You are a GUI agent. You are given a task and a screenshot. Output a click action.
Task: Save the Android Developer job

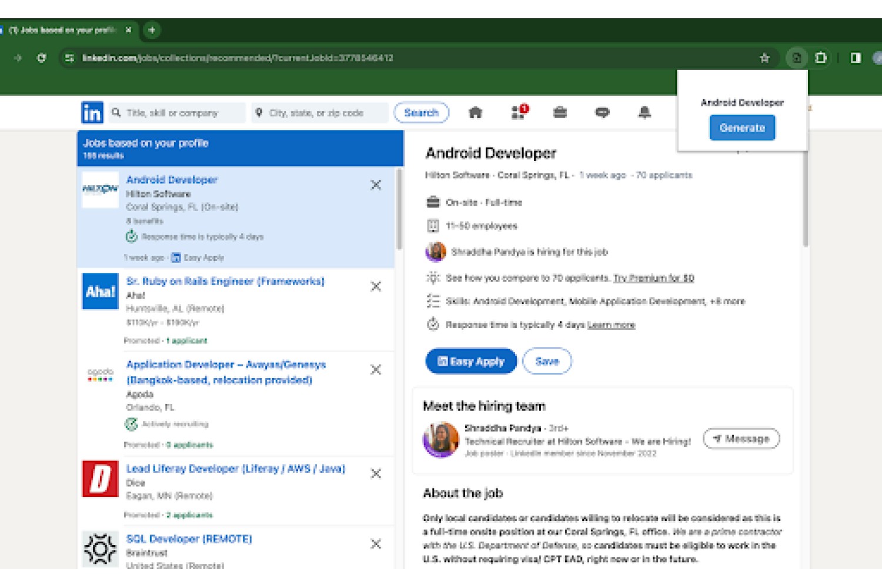(547, 361)
